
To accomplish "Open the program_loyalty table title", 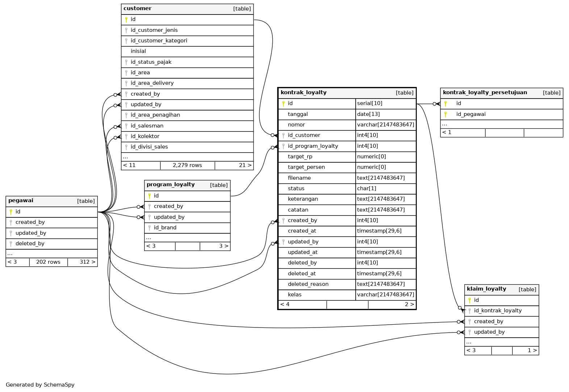I will coord(171,184).
